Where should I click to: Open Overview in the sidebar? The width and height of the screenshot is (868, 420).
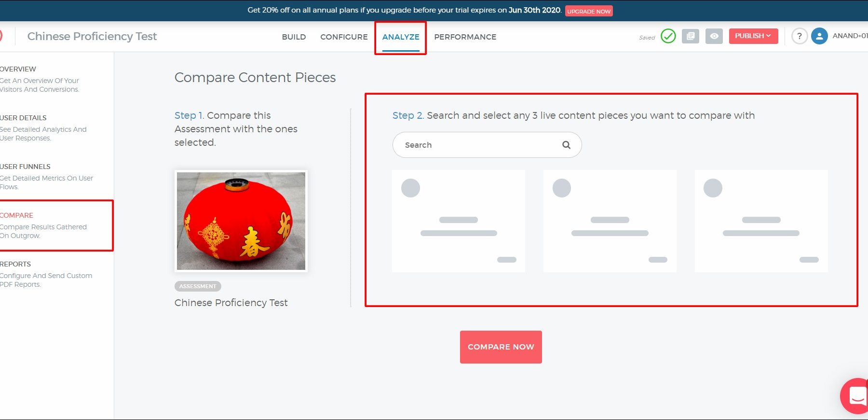tap(18, 69)
